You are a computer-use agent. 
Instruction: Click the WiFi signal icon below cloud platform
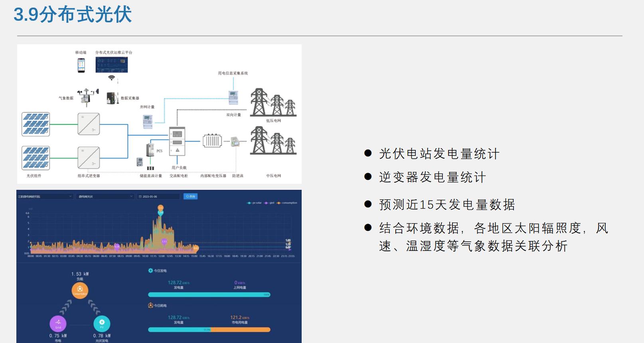pos(112,78)
